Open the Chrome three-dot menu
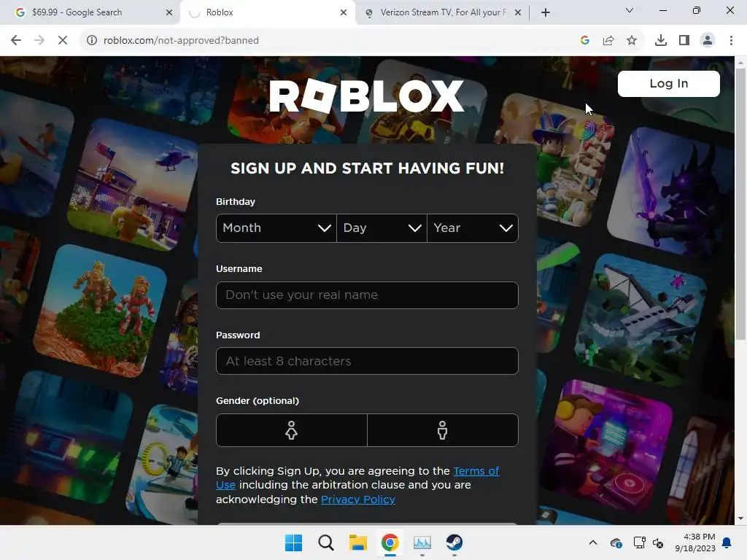 [731, 41]
